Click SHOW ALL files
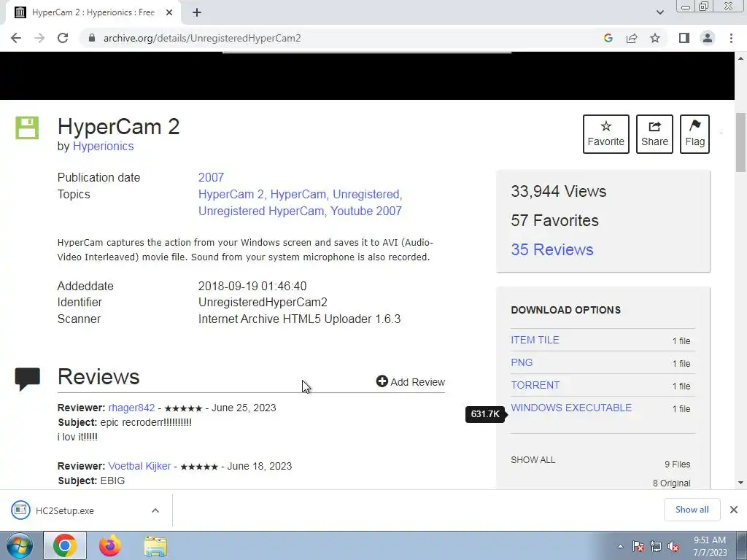The height and width of the screenshot is (560, 747). (x=533, y=460)
